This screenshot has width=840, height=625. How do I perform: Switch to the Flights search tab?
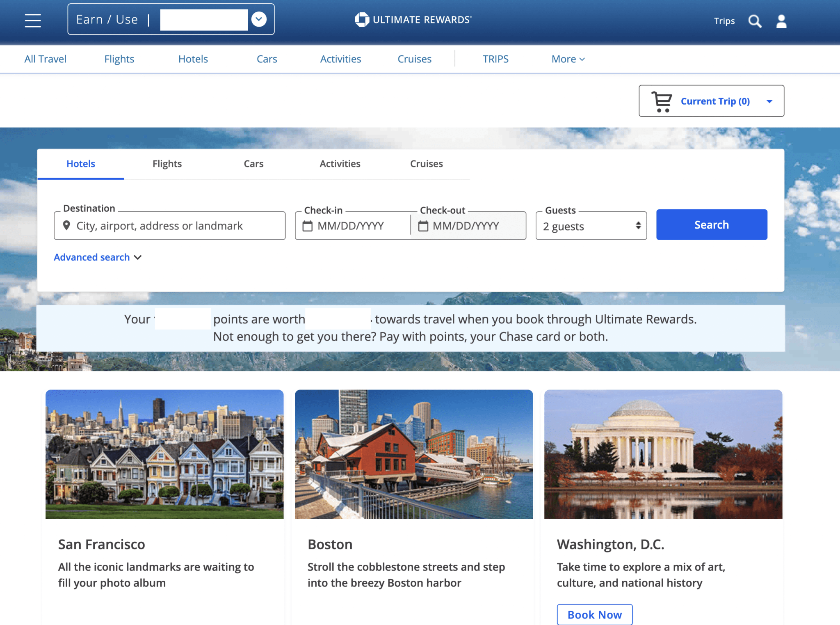click(167, 164)
